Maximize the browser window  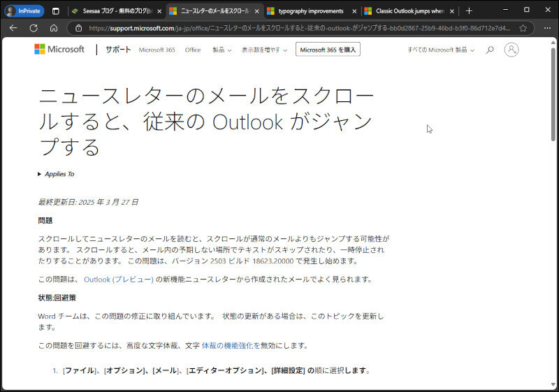(x=527, y=10)
